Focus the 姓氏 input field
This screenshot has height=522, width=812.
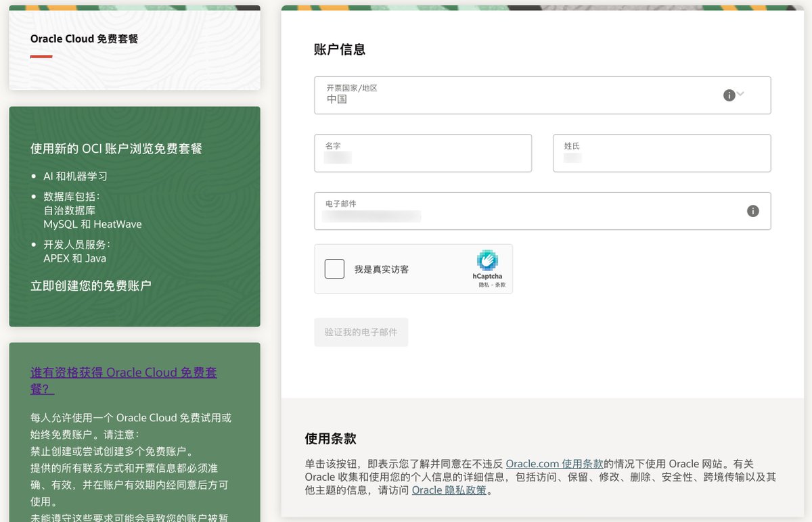click(662, 153)
